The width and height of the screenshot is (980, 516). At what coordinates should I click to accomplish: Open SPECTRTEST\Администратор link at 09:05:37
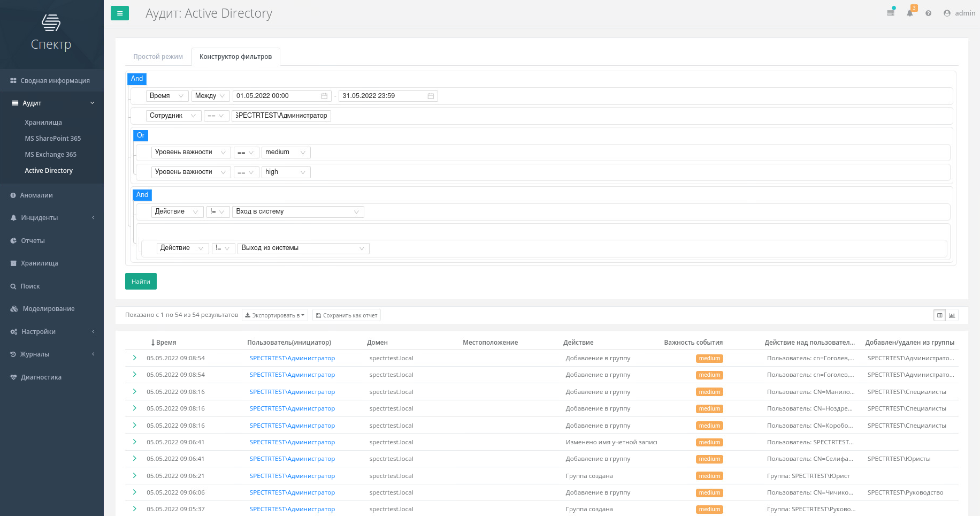[x=292, y=509]
